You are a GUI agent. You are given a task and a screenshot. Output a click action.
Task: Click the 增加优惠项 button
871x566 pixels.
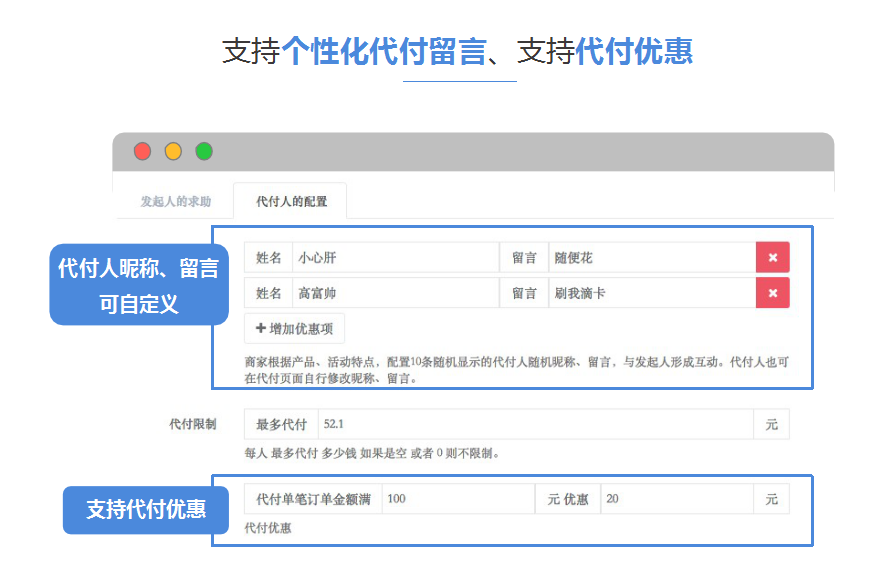click(294, 328)
